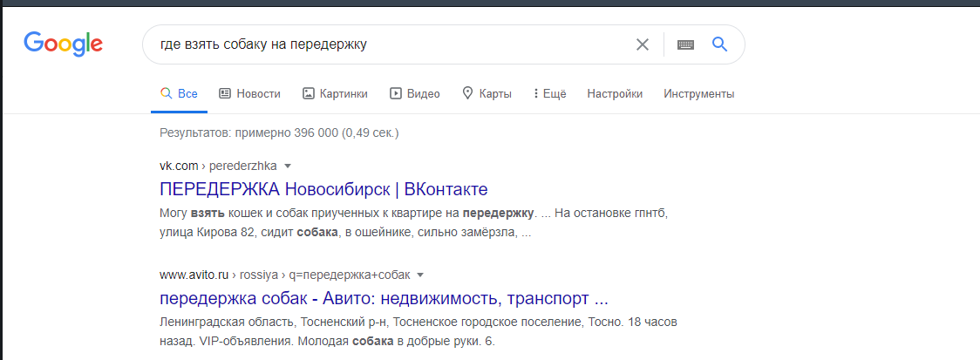Click the snippet starting Ленинградская область, Тосненский
The height and width of the screenshot is (360, 980).
point(419,332)
